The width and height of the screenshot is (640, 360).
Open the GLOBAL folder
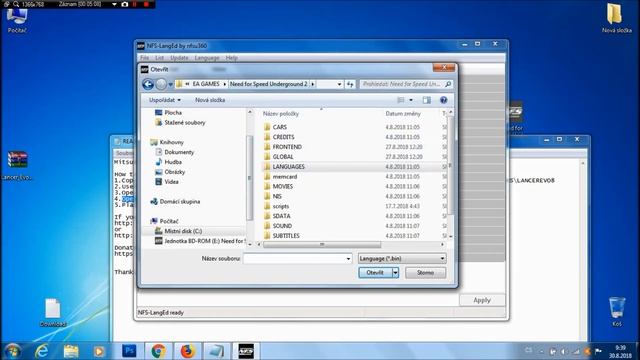pos(283,157)
